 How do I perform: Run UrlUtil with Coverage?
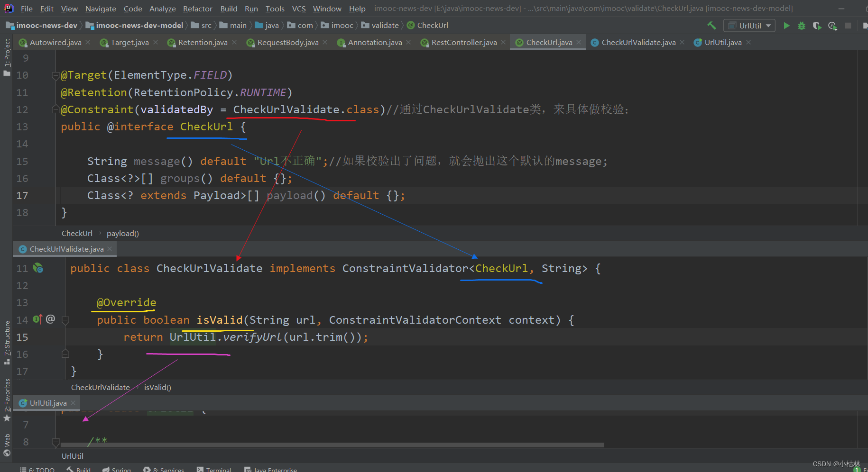tap(817, 26)
